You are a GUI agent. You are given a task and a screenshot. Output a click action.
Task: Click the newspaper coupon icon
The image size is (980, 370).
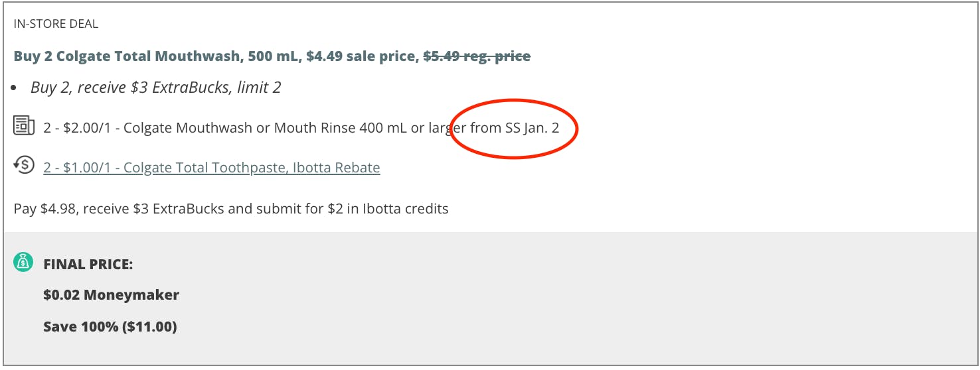[24, 126]
